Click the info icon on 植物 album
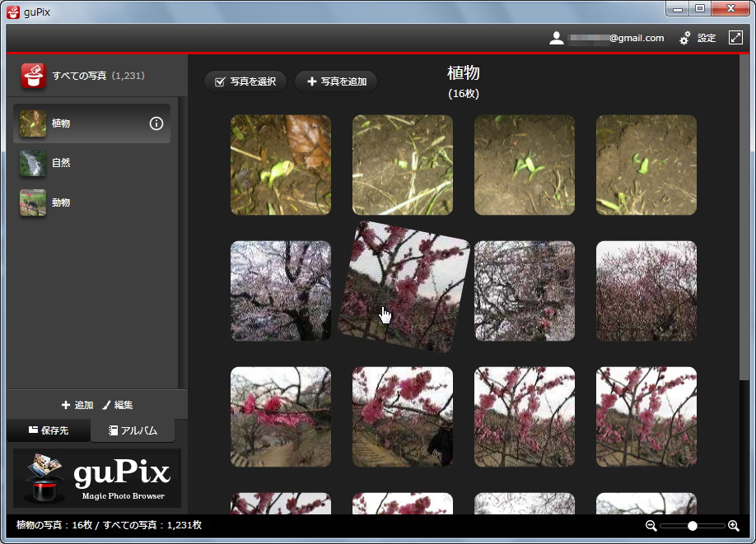This screenshot has width=756, height=544. coord(156,123)
